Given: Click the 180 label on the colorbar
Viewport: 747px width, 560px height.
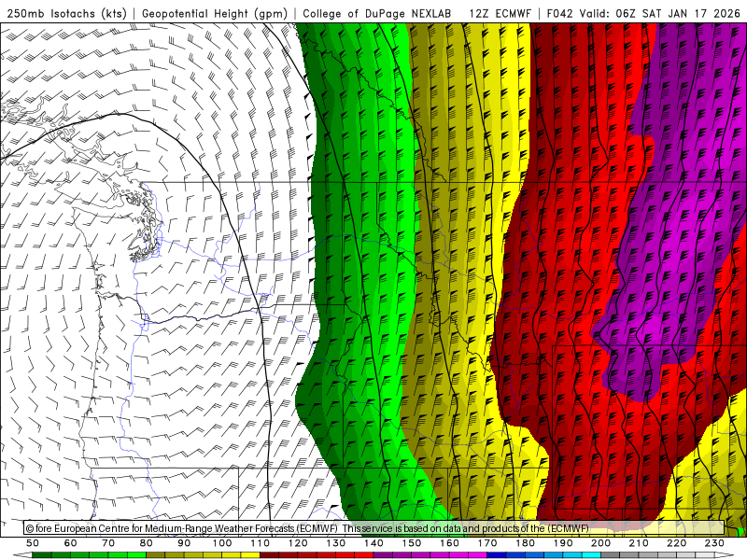Looking at the screenshot, I should [525, 543].
